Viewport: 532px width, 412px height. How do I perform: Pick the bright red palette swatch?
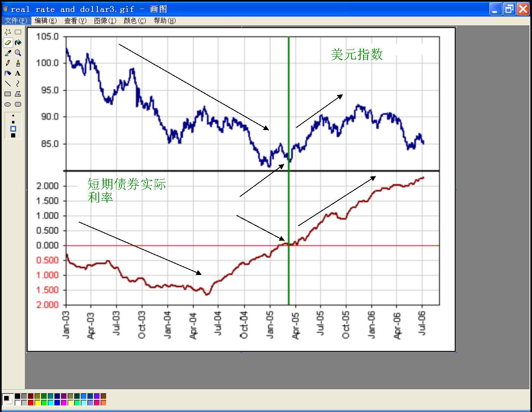(x=31, y=403)
